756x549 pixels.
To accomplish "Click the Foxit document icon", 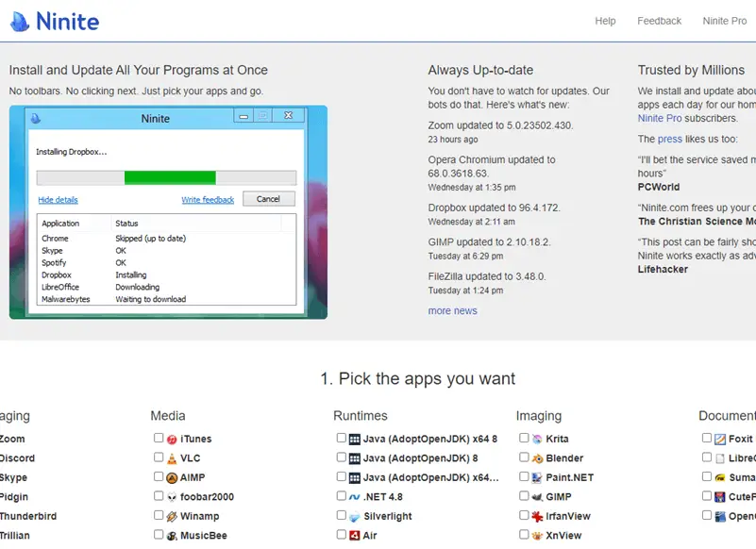I will [x=720, y=439].
